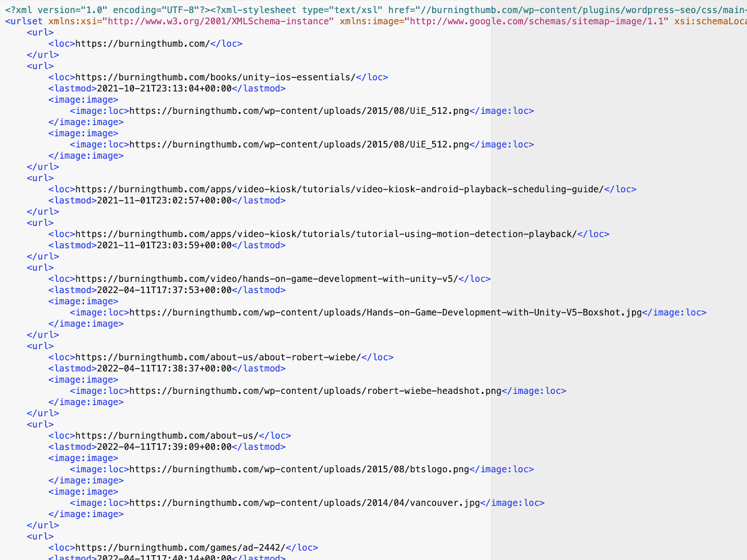Click the xmlns:xsi XMLSchema-instance attribute

(191, 21)
